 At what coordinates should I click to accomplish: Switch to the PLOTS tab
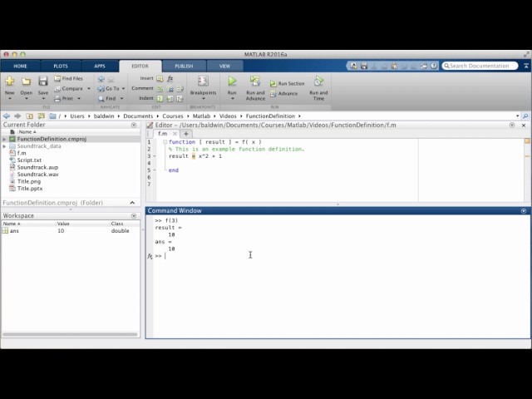point(61,66)
